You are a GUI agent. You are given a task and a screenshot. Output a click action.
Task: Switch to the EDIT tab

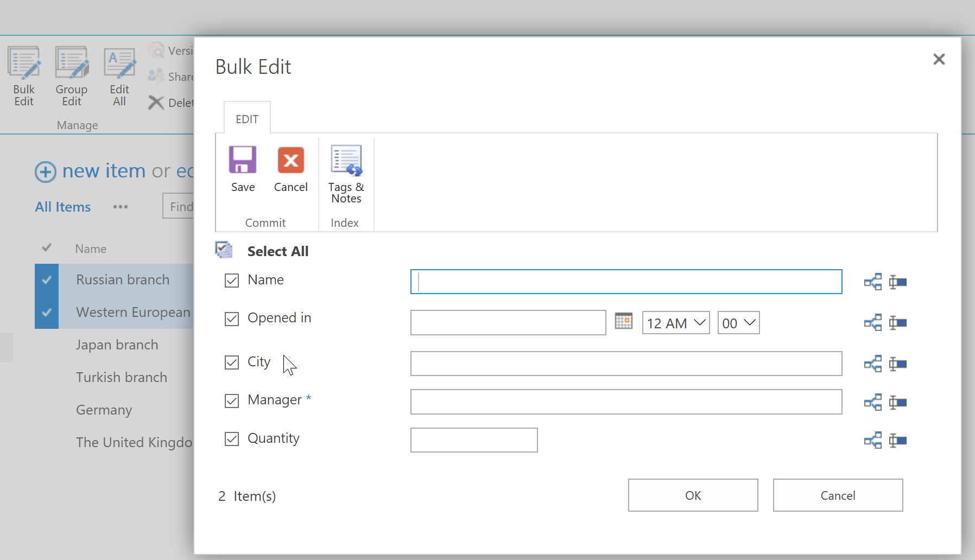click(247, 119)
